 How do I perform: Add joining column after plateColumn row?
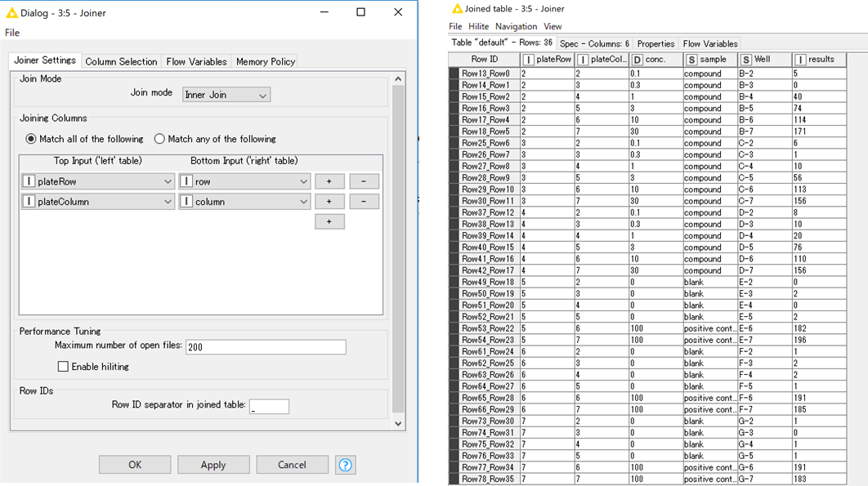[329, 202]
